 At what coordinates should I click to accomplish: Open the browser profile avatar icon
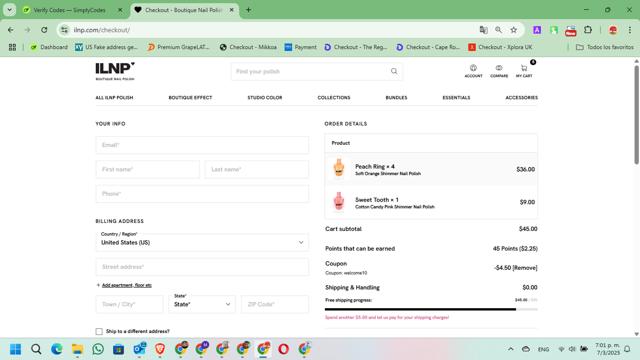613,30
